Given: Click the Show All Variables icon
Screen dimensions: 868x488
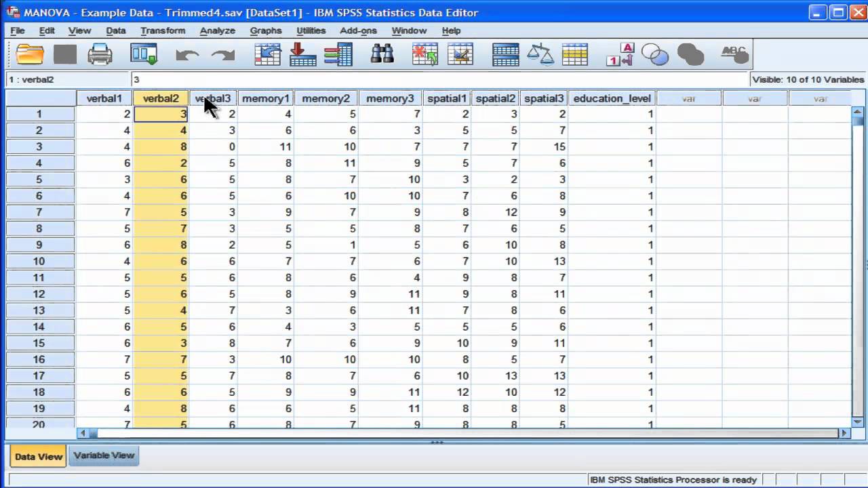Looking at the screenshot, I should [690, 54].
